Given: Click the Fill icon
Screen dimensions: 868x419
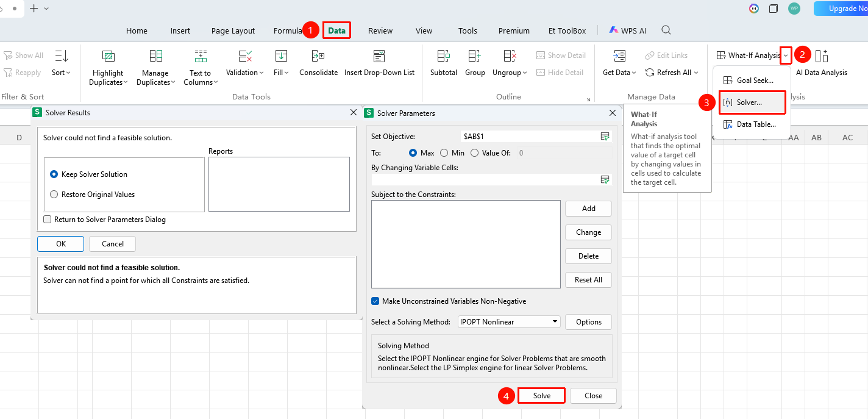Looking at the screenshot, I should pyautogui.click(x=281, y=56).
